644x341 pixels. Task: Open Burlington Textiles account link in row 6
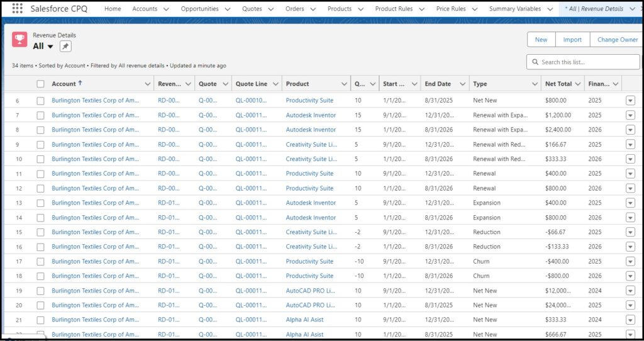96,101
